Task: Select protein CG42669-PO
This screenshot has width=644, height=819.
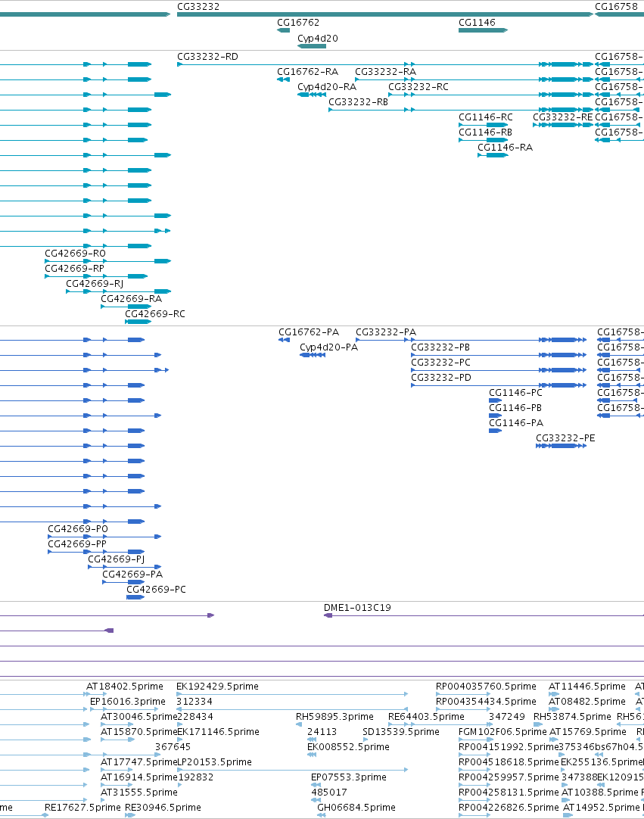Action: click(104, 537)
